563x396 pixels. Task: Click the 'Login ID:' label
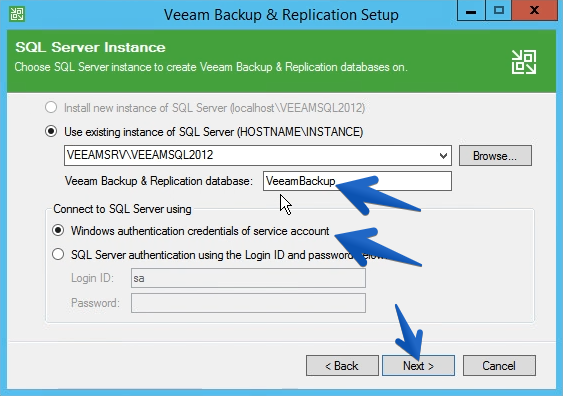coord(92,278)
